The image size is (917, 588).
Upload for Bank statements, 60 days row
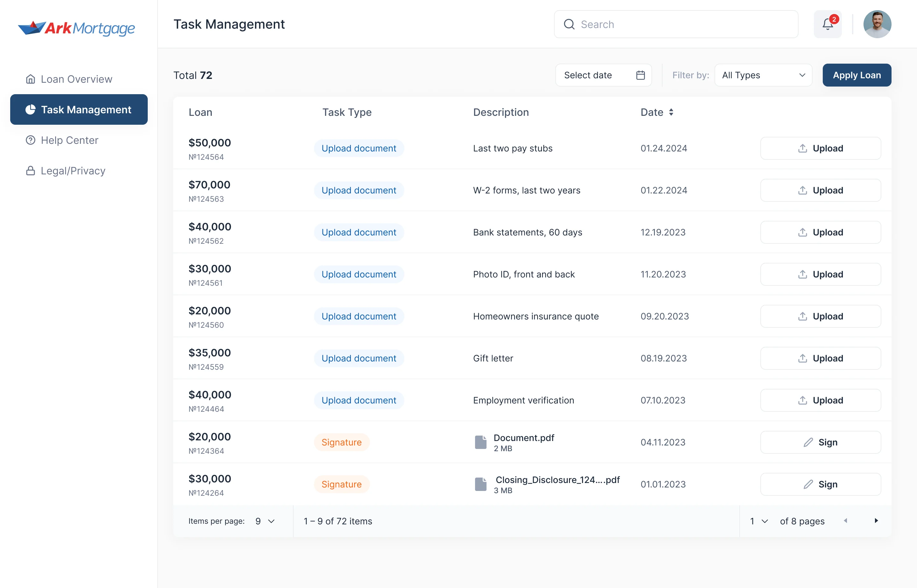click(820, 232)
